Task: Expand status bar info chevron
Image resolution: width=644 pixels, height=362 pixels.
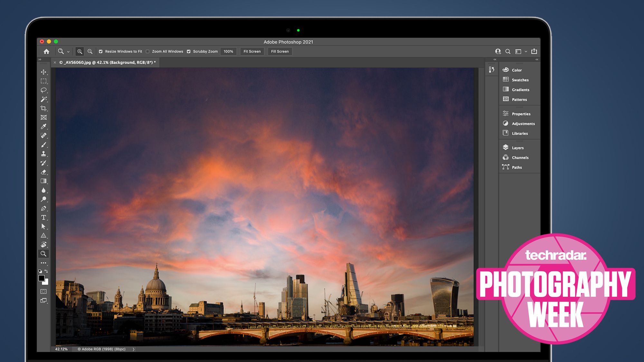Action: [133, 349]
